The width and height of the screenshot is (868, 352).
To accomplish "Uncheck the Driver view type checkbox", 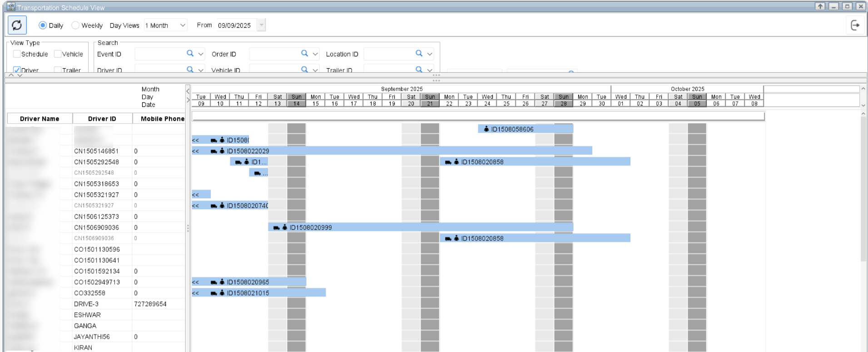I will (x=17, y=70).
